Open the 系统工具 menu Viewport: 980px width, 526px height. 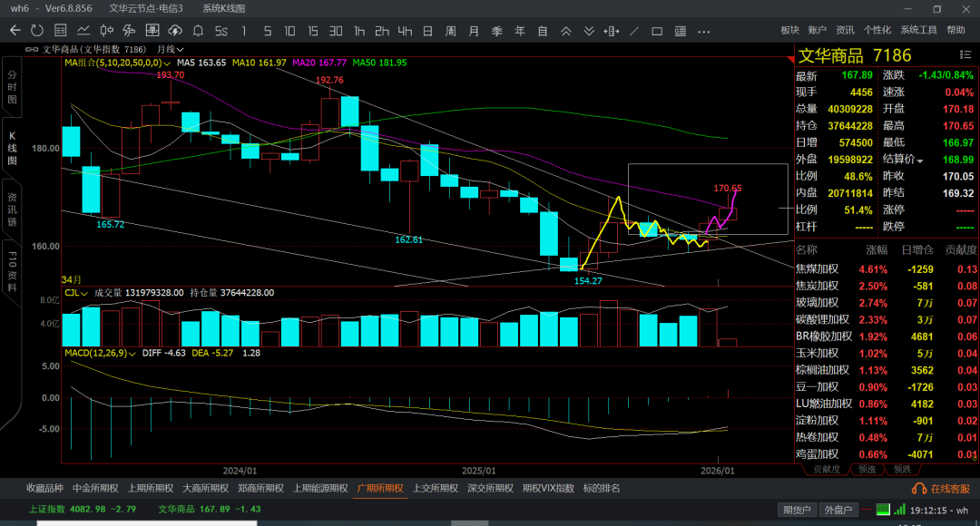tap(917, 31)
